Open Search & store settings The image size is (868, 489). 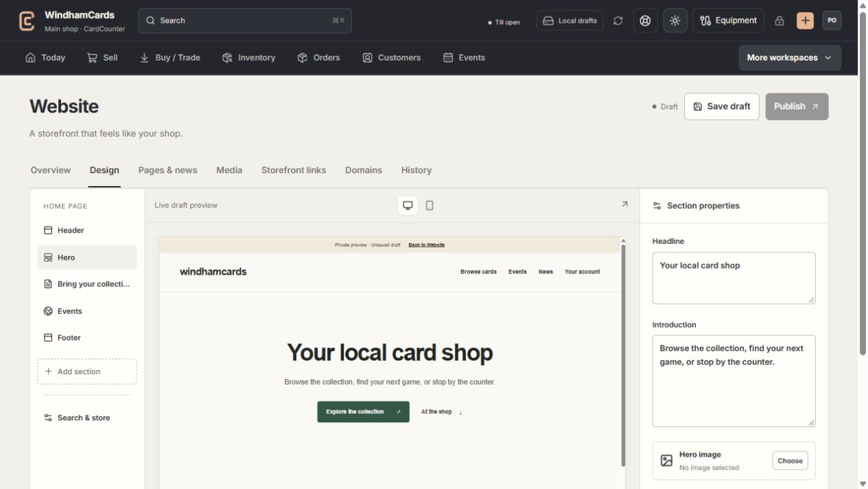[x=87, y=418]
